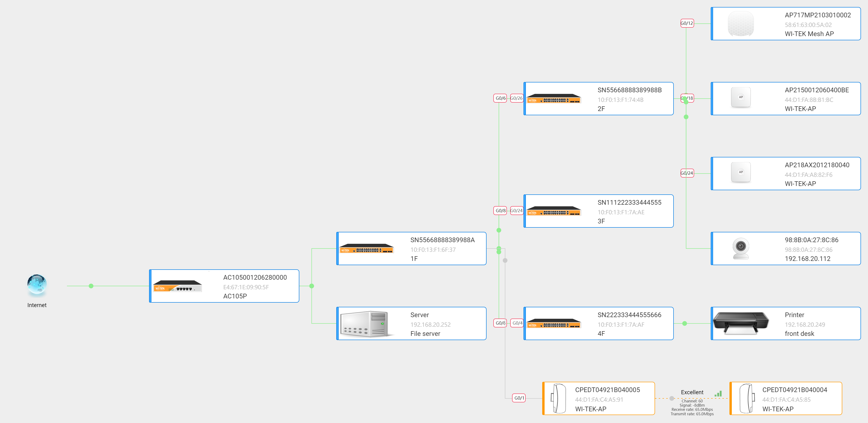Select the Internet globe icon
This screenshot has height=423, width=868.
pyautogui.click(x=37, y=284)
